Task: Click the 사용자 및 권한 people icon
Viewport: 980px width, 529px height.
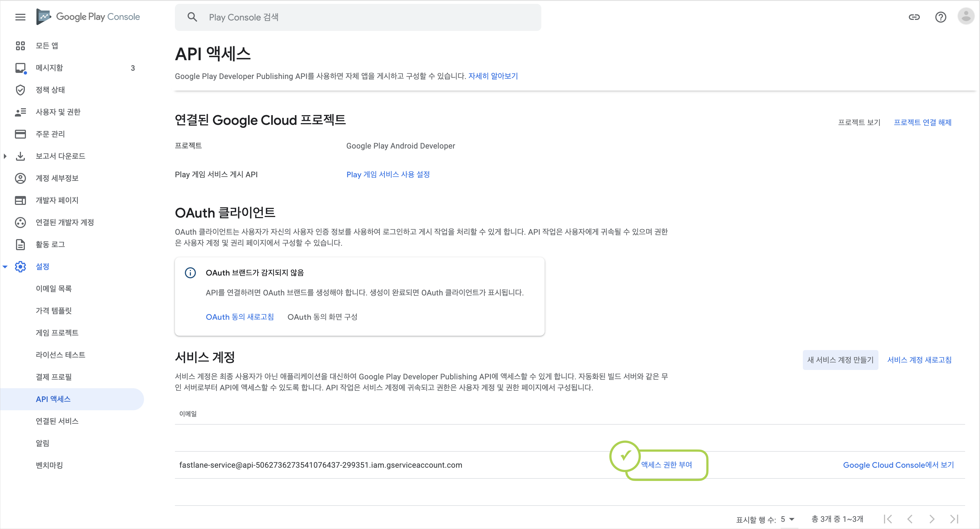Action: 20,112
